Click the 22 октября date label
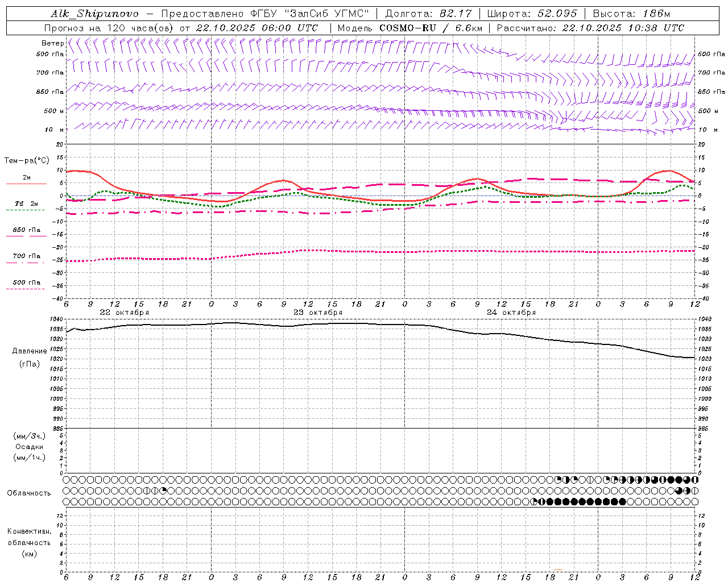The height and width of the screenshot is (582, 728). (125, 313)
